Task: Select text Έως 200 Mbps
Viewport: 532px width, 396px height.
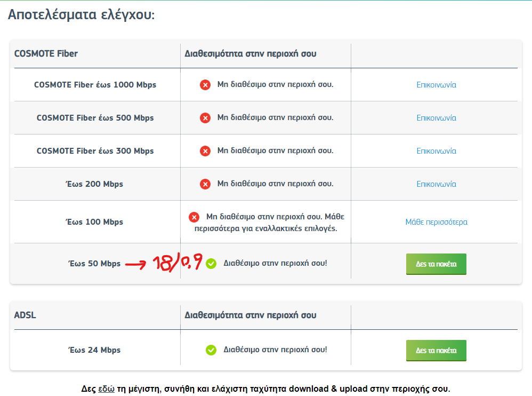Action: 94,184
